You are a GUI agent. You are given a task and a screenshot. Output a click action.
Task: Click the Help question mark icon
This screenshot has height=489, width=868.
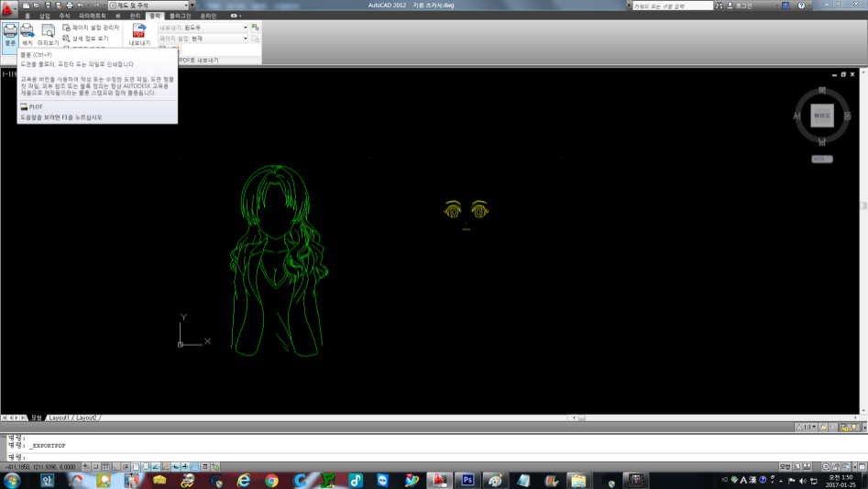(801, 6)
